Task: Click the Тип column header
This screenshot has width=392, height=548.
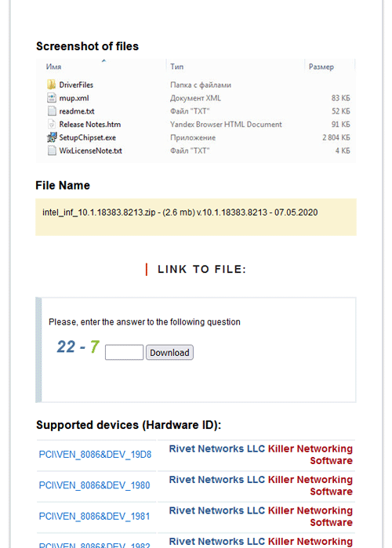Action: tap(176, 67)
